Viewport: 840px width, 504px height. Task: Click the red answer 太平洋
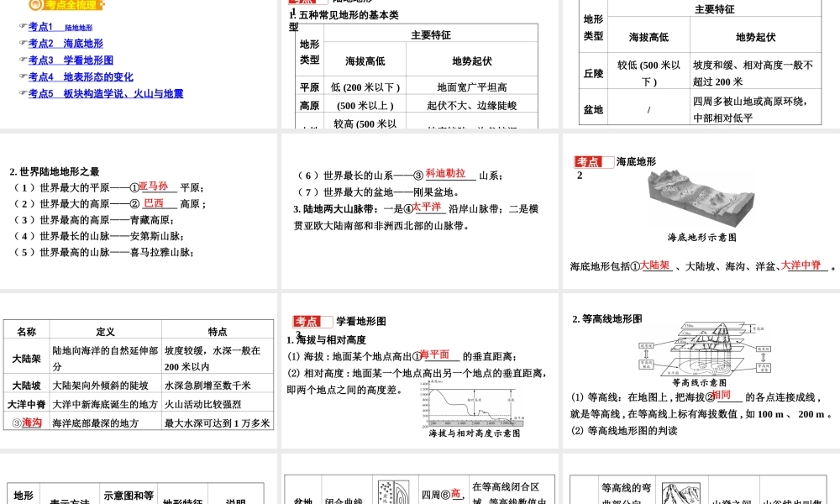click(x=427, y=207)
